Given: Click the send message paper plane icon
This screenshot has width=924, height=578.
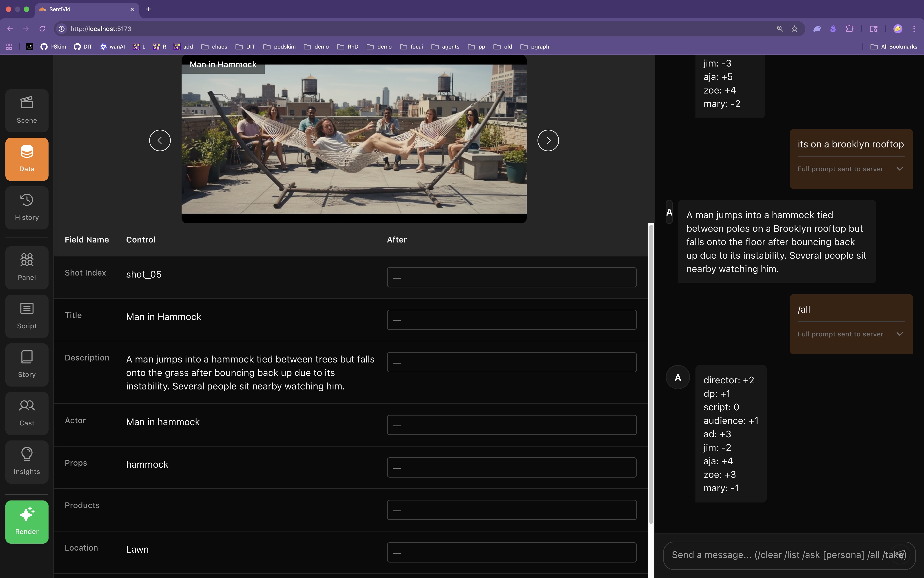Looking at the screenshot, I should click(x=900, y=554).
